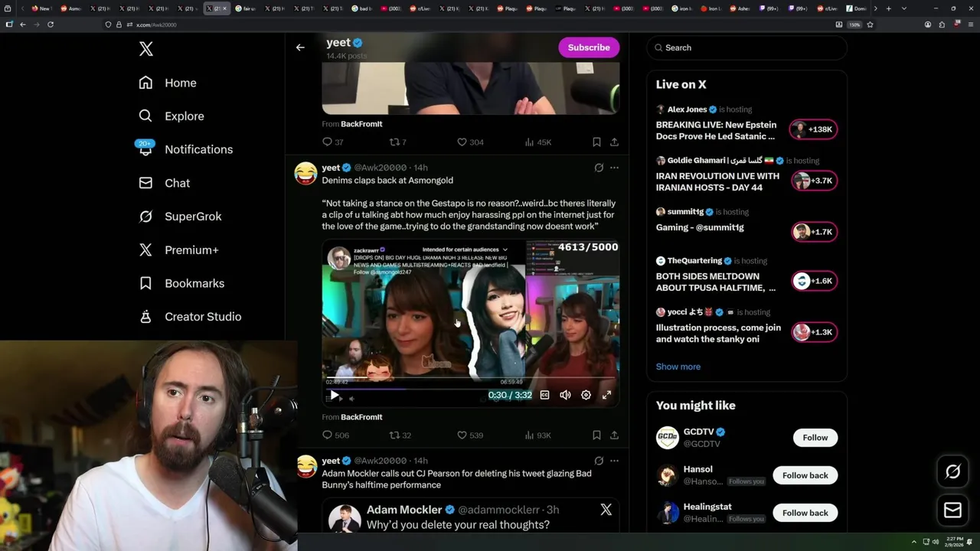Show hidden tray icons chevron

click(913, 542)
